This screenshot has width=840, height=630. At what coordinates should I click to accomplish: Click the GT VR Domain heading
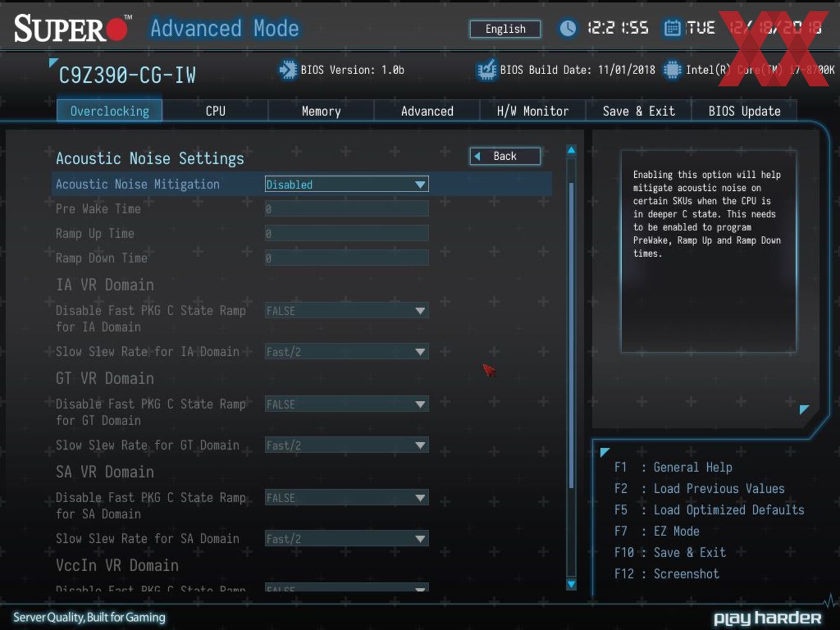pos(105,378)
